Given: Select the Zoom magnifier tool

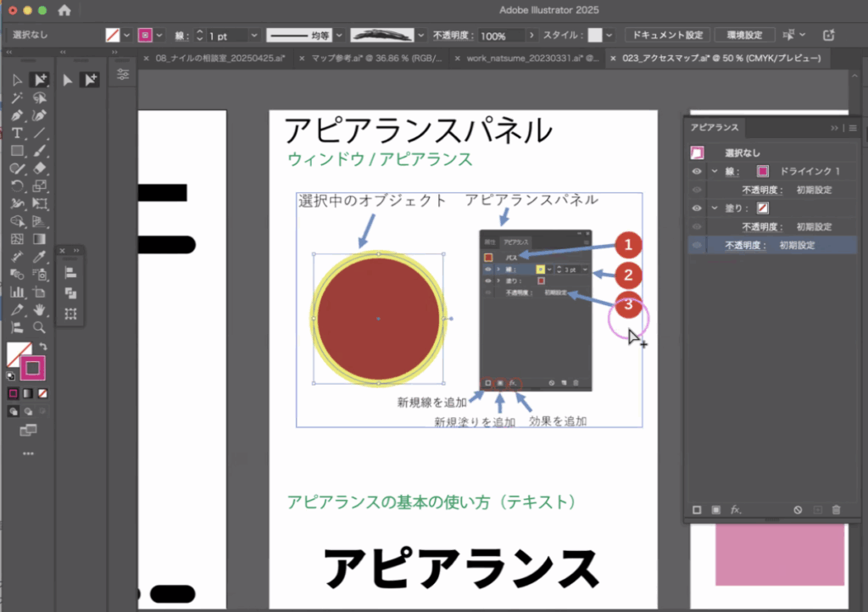Looking at the screenshot, I should pyautogui.click(x=39, y=327).
